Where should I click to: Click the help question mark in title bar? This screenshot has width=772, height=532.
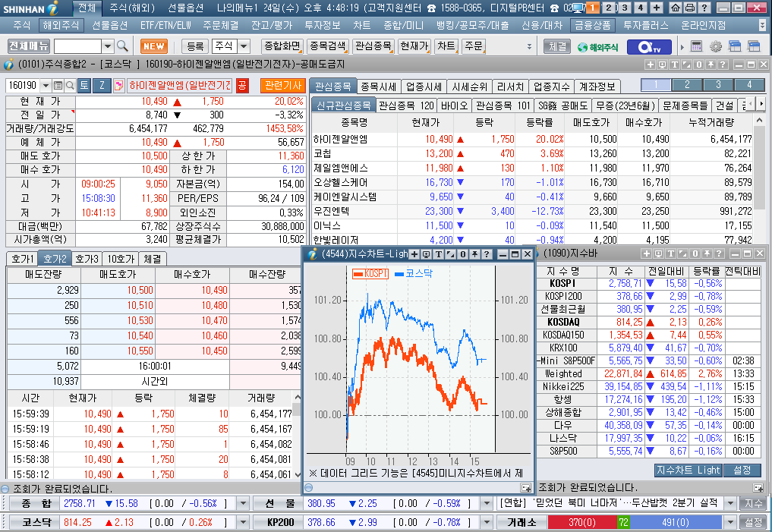coord(704,8)
